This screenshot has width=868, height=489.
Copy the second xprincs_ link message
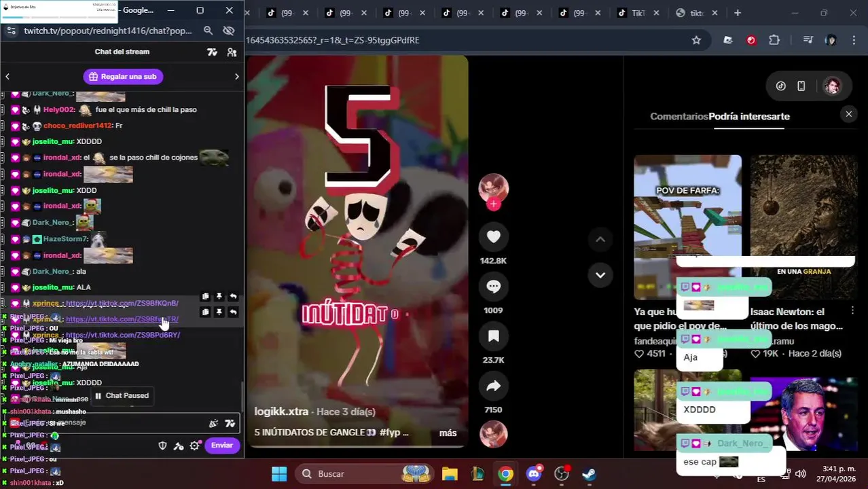205,312
